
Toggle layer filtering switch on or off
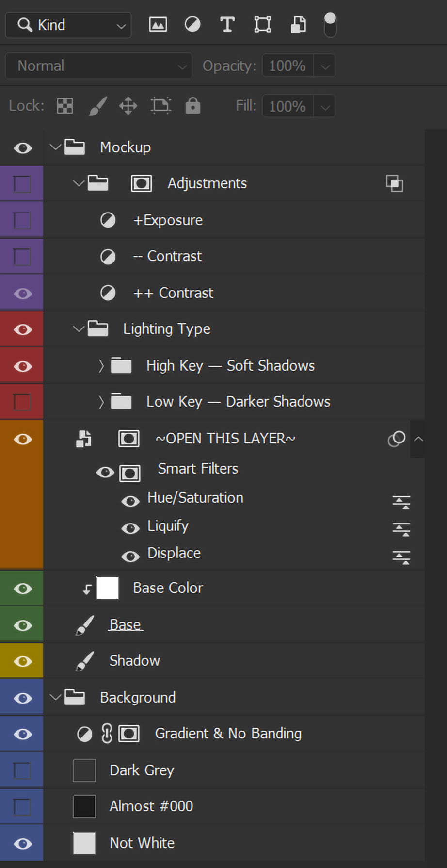pyautogui.click(x=330, y=25)
